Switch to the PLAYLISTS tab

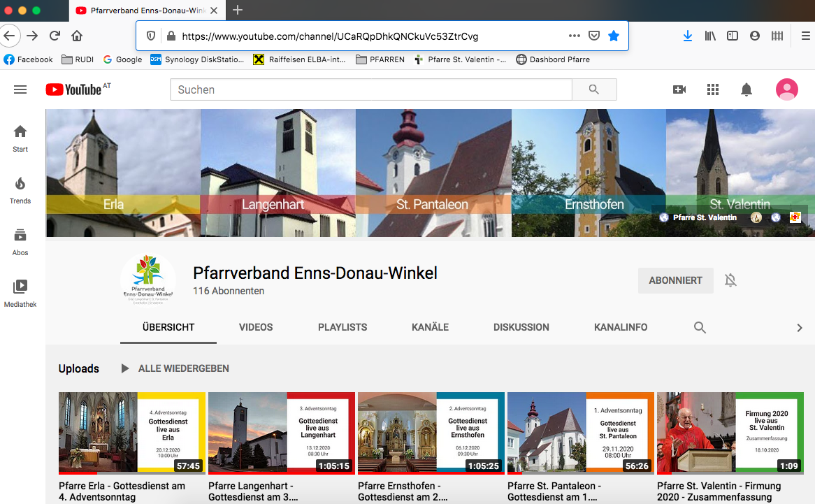click(x=342, y=327)
